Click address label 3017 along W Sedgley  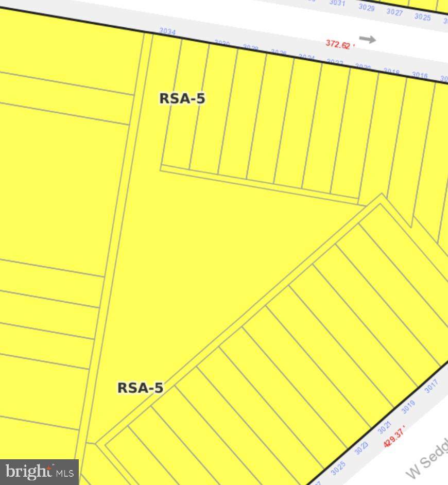[x=431, y=386]
